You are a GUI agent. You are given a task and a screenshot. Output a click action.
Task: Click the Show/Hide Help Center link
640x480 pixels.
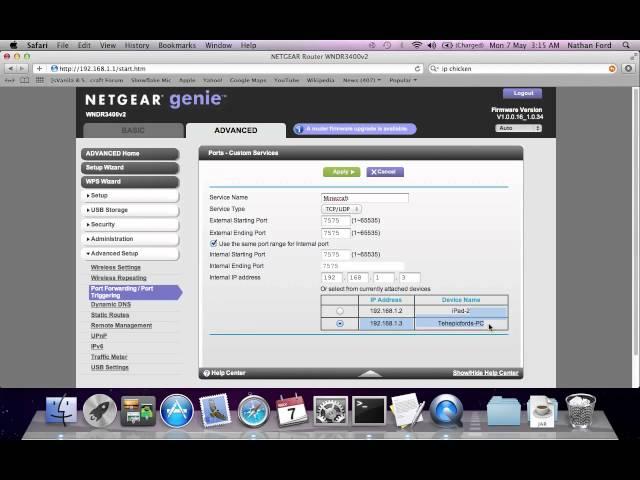485,373
